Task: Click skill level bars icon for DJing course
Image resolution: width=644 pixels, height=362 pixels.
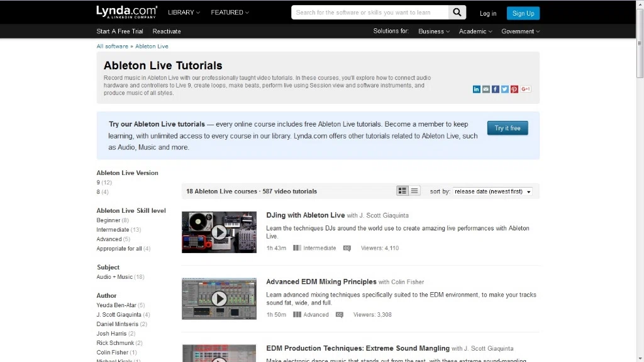Action: (297, 248)
